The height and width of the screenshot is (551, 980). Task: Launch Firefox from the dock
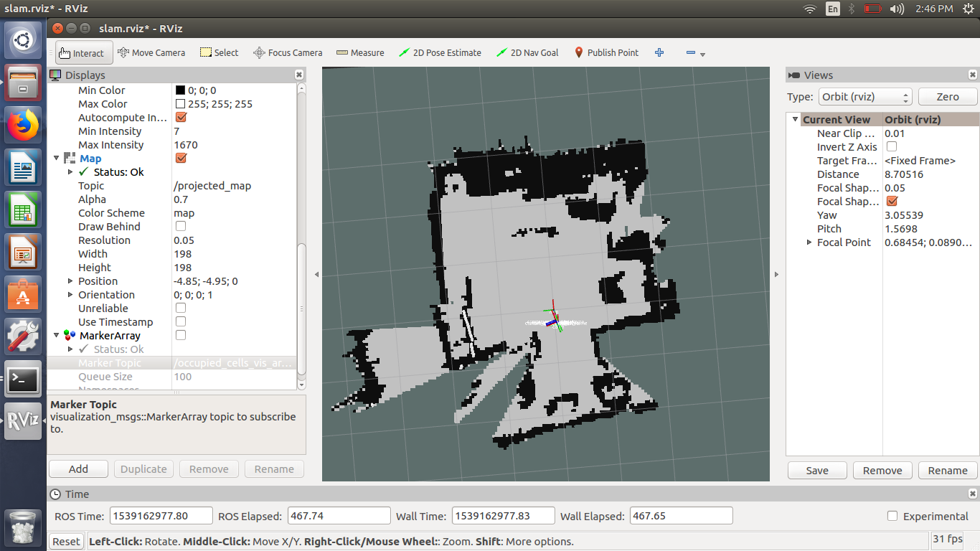point(24,125)
